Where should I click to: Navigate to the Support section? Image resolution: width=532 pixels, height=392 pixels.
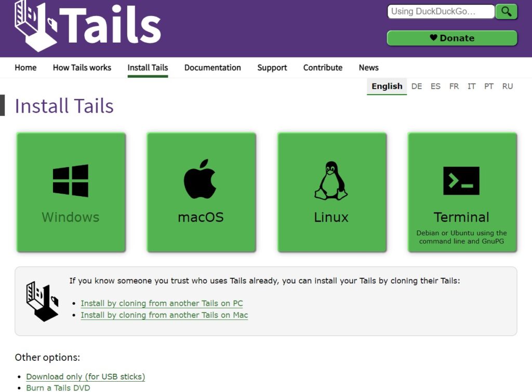click(x=272, y=67)
